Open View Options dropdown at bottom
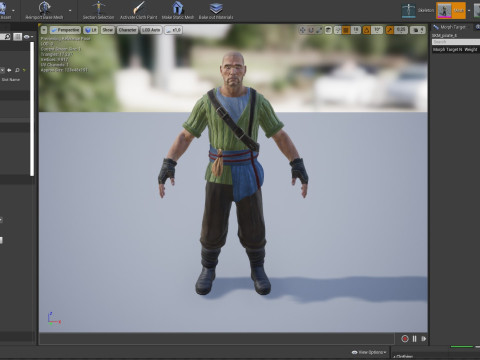The width and height of the screenshot is (480, 360). pos(369,352)
